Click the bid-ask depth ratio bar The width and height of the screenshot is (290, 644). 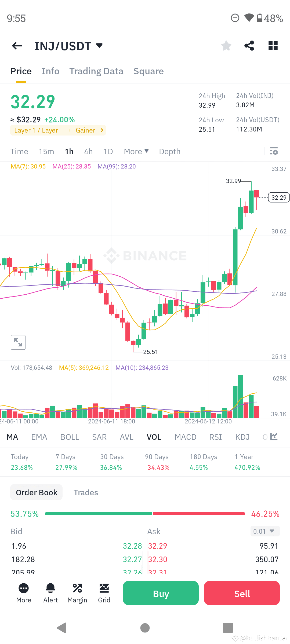pyautogui.click(x=145, y=514)
